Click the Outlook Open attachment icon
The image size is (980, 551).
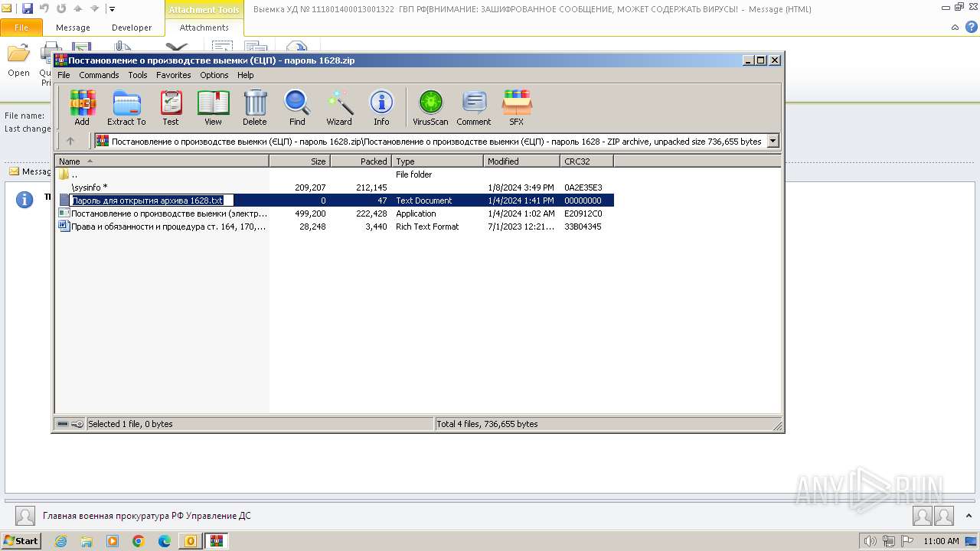point(18,61)
